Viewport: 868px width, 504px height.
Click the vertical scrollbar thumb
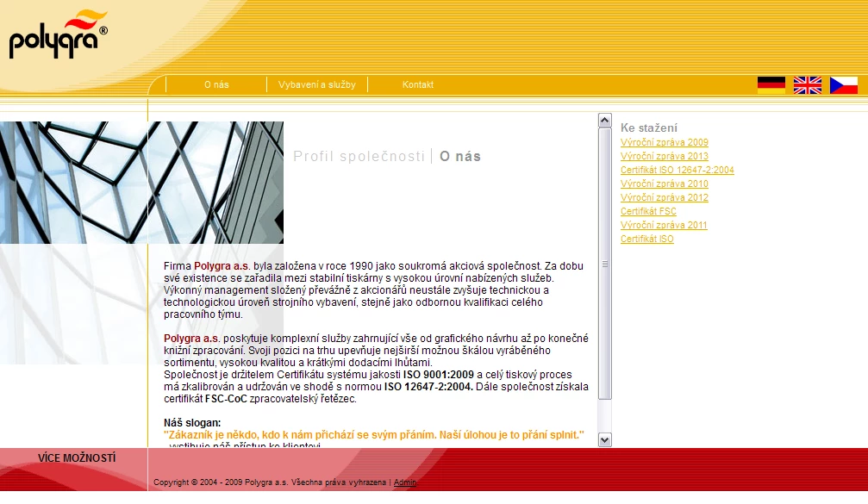pyautogui.click(x=604, y=264)
